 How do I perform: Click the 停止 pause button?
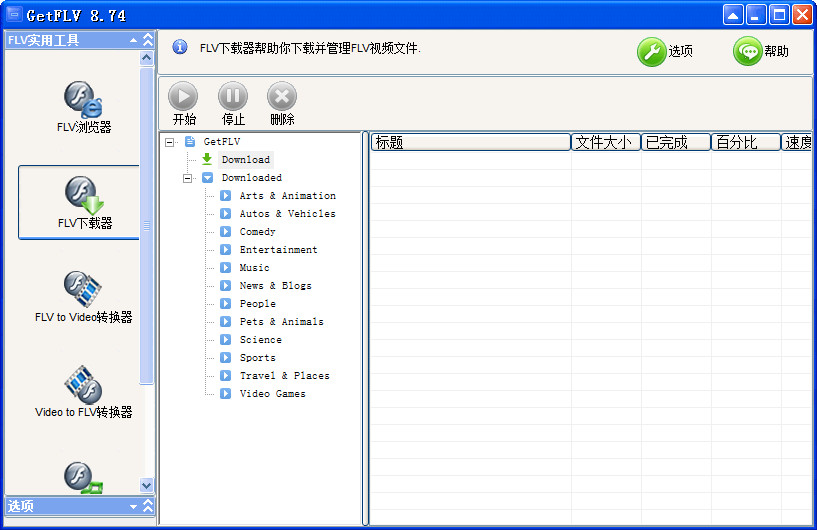tap(233, 103)
